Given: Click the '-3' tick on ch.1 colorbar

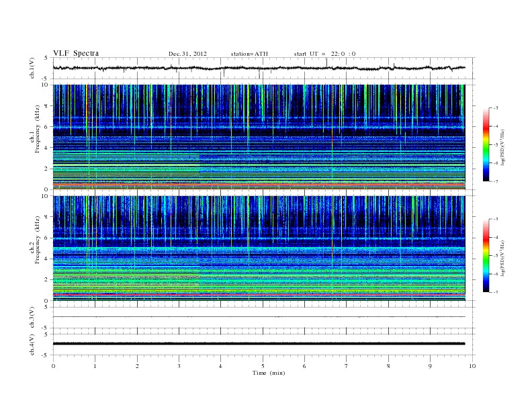Looking at the screenshot, I should click(495, 108).
